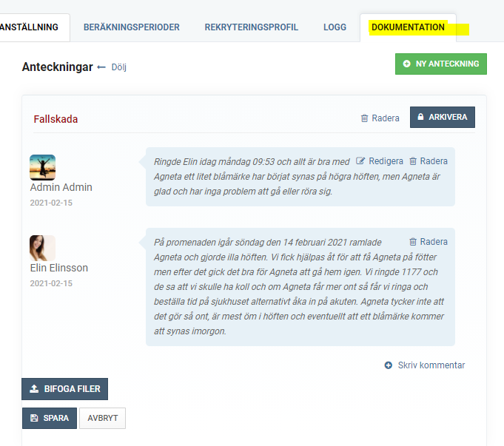Select the highlighted Dokumentation tab

[x=408, y=27]
